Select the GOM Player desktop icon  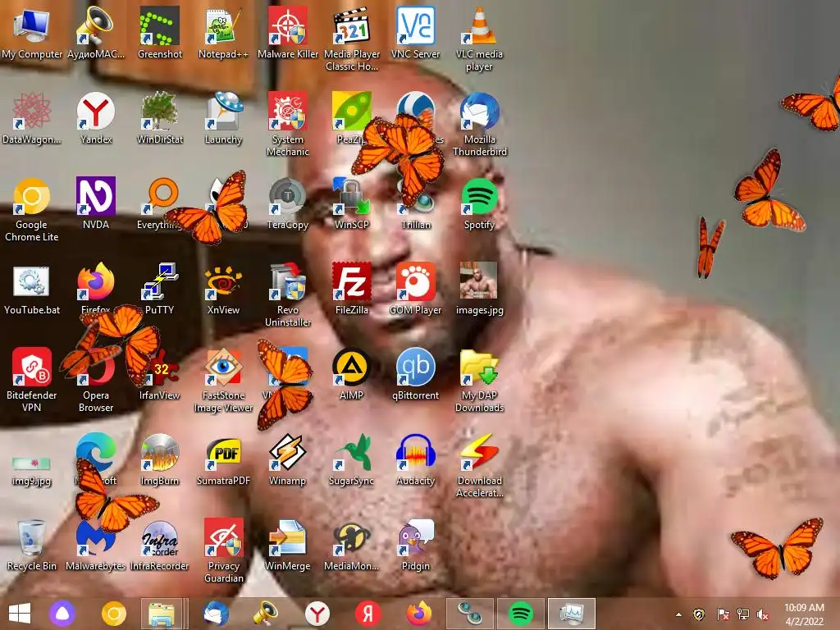pyautogui.click(x=416, y=289)
